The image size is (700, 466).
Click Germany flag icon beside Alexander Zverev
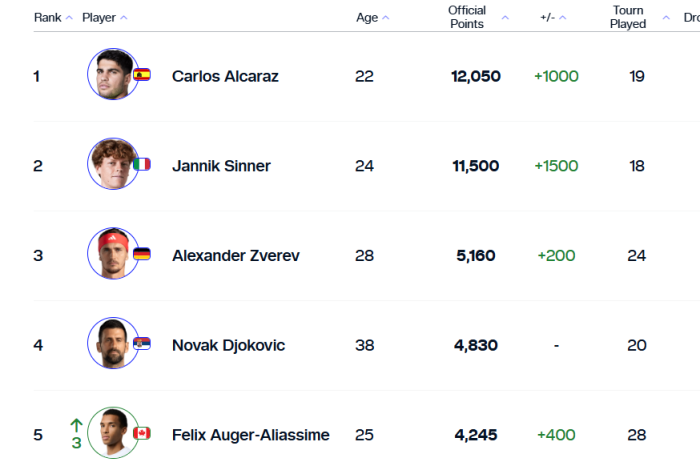[x=142, y=254]
